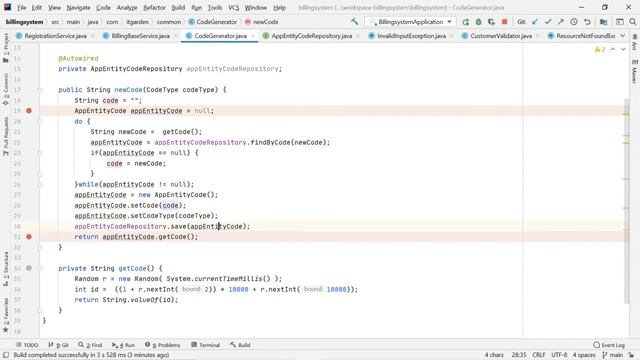Open Project Structure icon in toolbar
This screenshot has height=360, width=640.
[603, 22]
